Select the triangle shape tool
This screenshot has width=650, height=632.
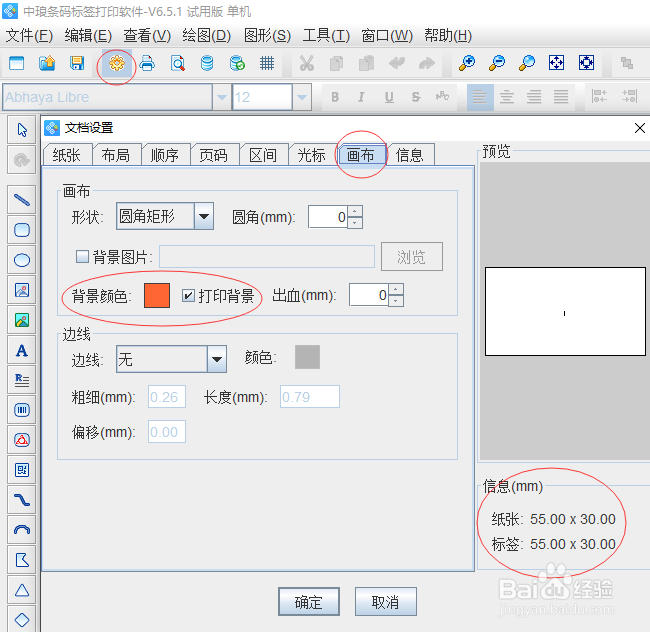pyautogui.click(x=22, y=590)
